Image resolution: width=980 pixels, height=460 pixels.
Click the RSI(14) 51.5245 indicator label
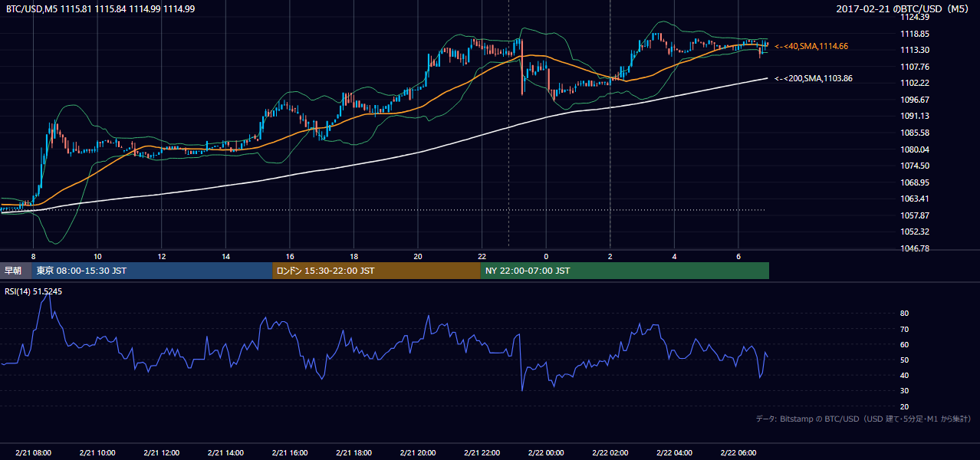(34, 291)
